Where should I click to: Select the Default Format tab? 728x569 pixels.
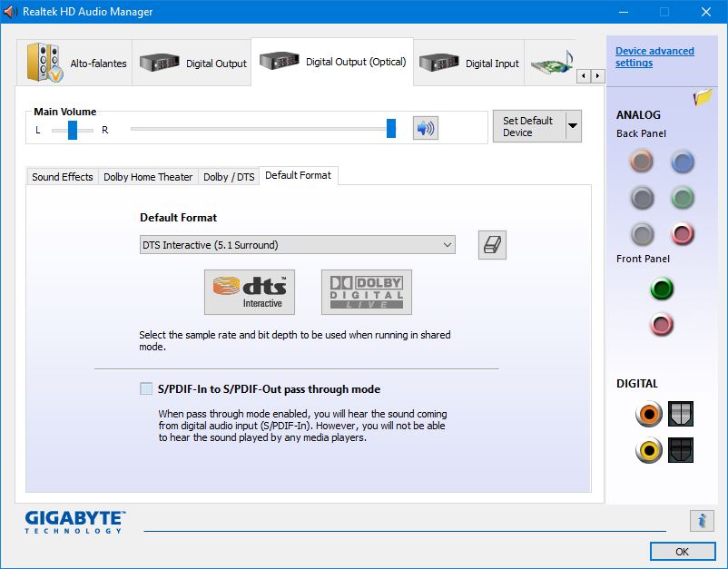299,175
